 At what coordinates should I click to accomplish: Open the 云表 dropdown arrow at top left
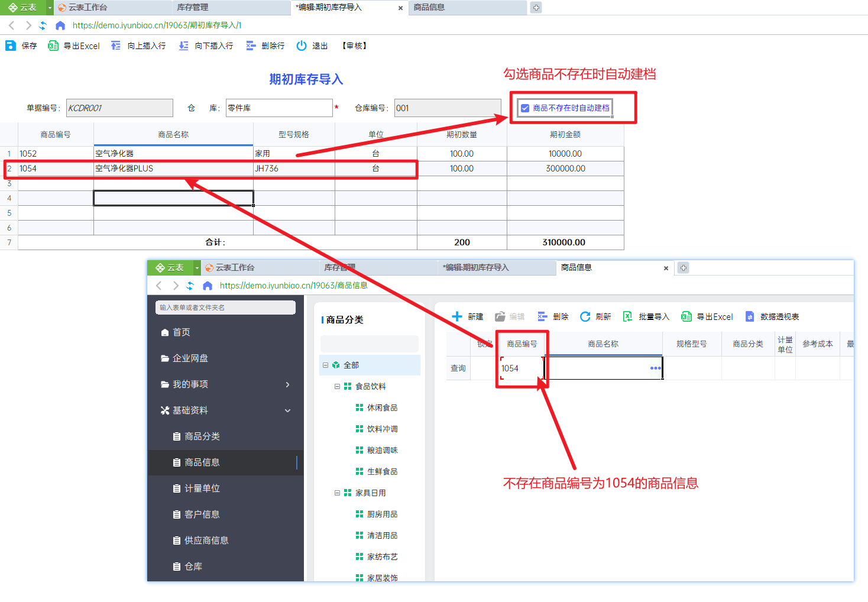tap(50, 8)
